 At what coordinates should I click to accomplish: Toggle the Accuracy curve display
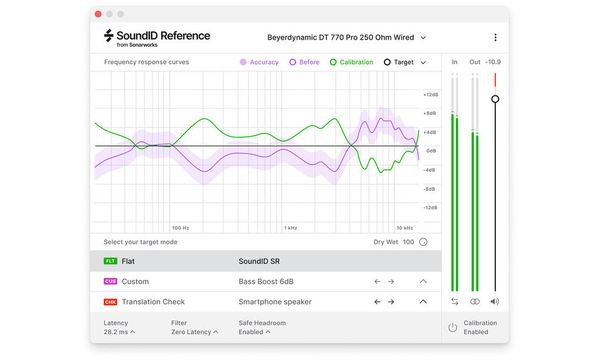pyautogui.click(x=259, y=62)
